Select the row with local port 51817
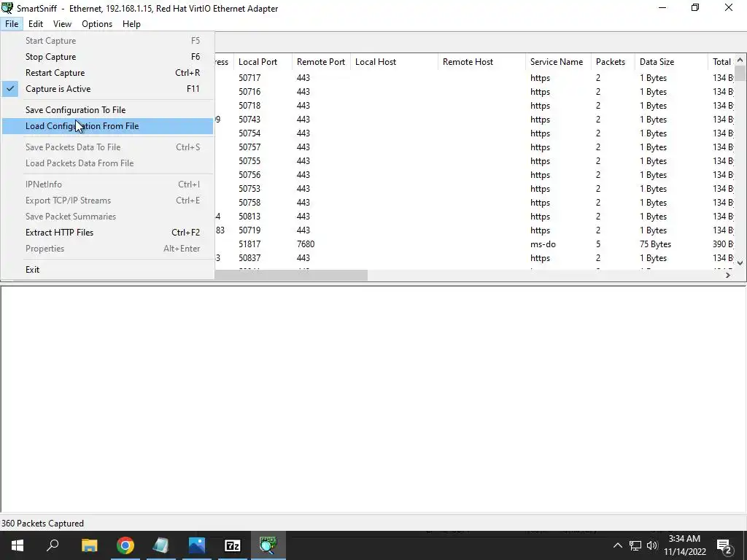Screen dimensions: 747x560 click(474, 244)
